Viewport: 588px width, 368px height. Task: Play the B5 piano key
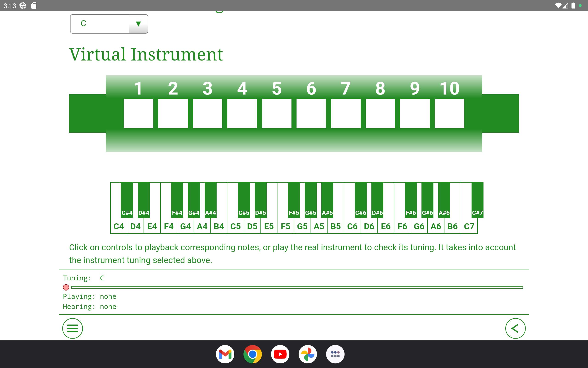[336, 226]
